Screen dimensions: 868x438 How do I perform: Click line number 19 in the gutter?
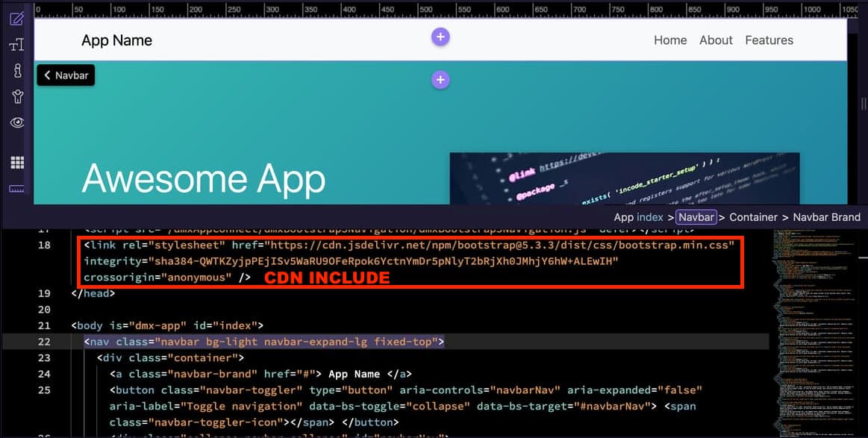tap(44, 293)
